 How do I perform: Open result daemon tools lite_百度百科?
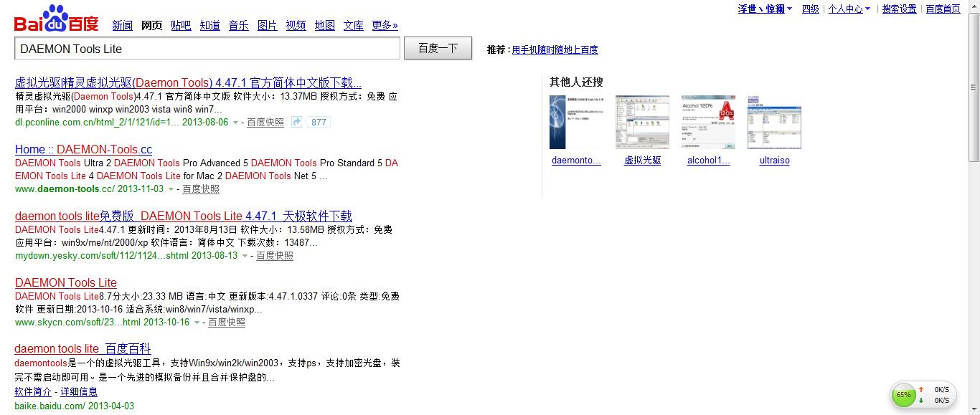[83, 349]
